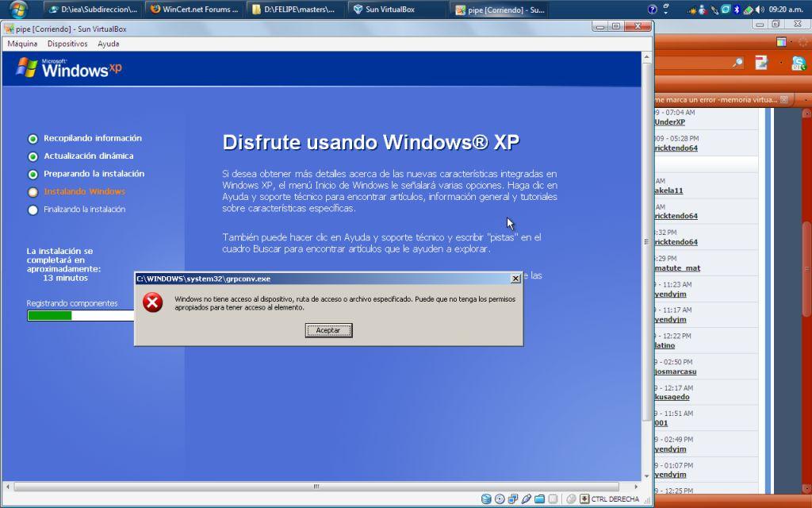Viewport: 812px width, 508px height.
Task: Click the network adapter status icon
Action: click(513, 498)
